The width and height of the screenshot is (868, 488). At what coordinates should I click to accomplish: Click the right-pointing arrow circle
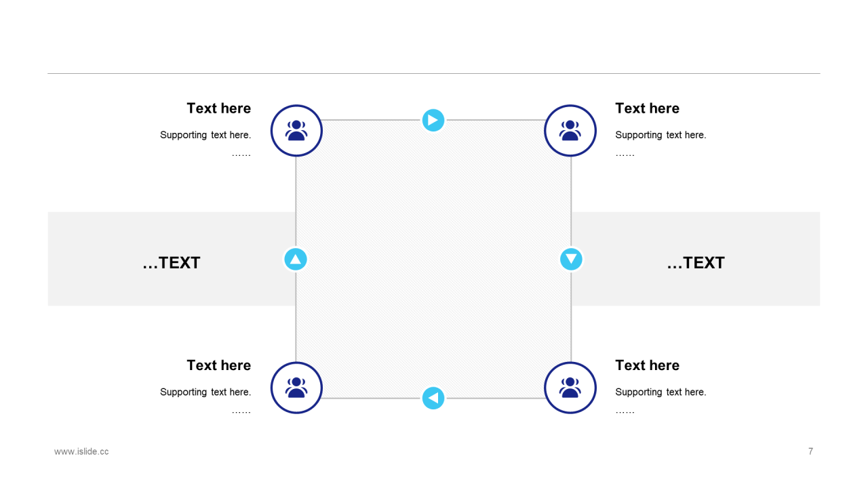pos(433,120)
